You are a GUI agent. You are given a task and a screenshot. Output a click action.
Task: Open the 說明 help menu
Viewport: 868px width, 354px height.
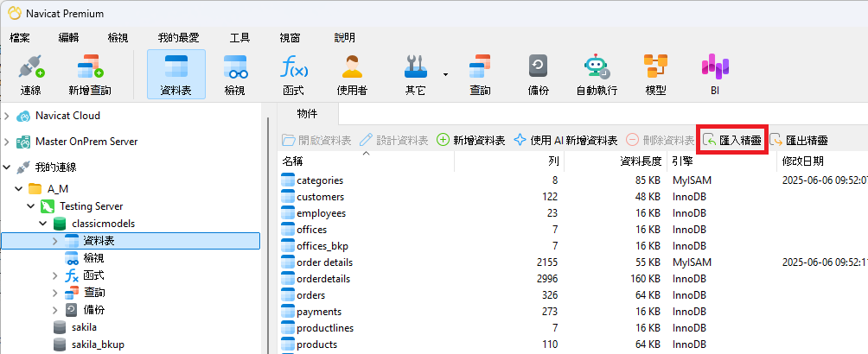[x=344, y=38]
